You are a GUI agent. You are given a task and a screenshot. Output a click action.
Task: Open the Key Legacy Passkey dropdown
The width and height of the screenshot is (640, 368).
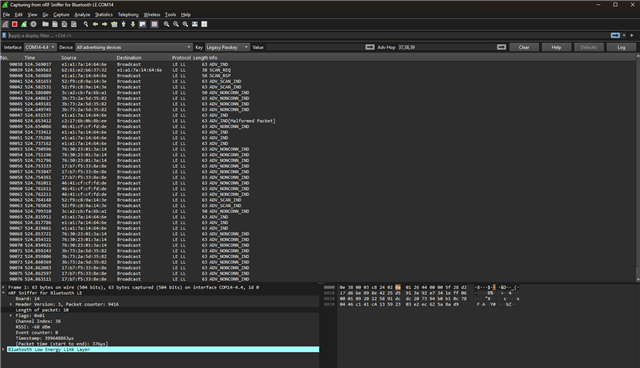(227, 47)
